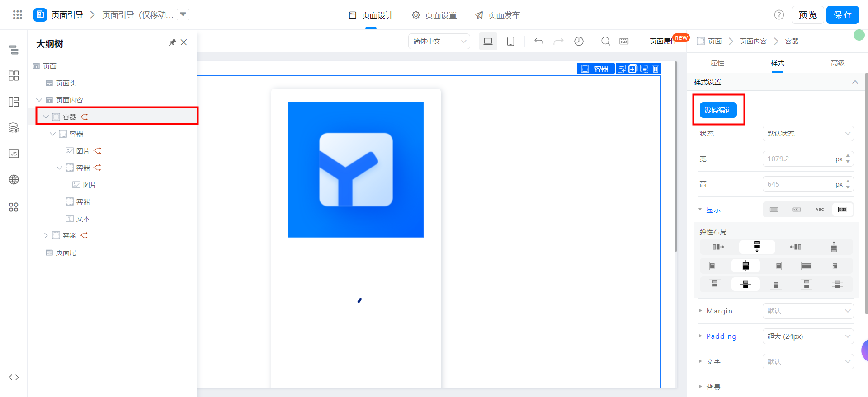Undo the last change
The height and width of the screenshot is (397, 868).
(x=539, y=41)
